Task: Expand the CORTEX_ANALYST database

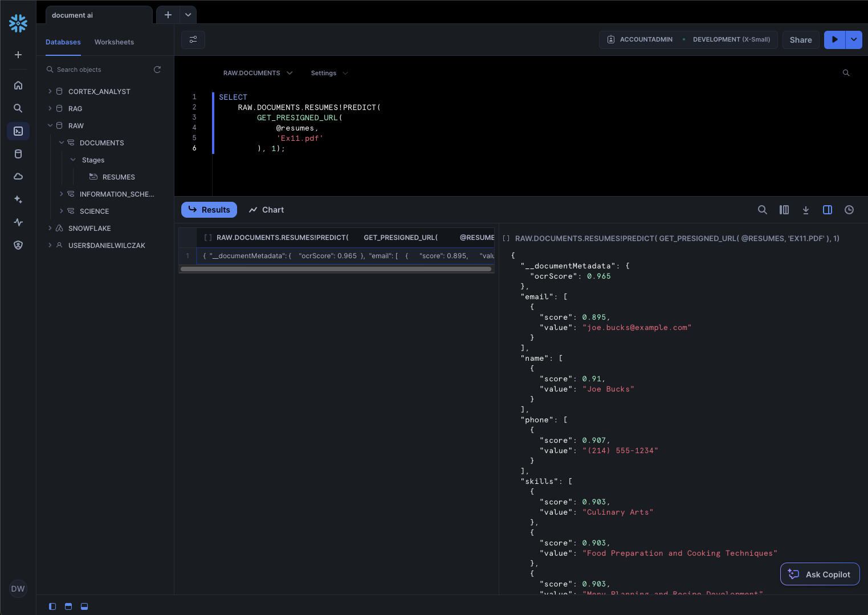Action: tap(50, 91)
